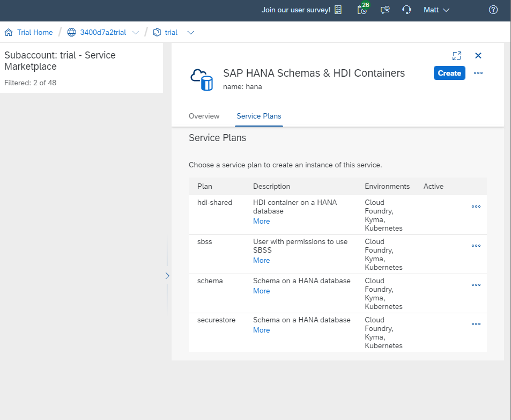The width and height of the screenshot is (511, 420).
Task: Go to Trial Home breadcrumb link
Action: [34, 33]
